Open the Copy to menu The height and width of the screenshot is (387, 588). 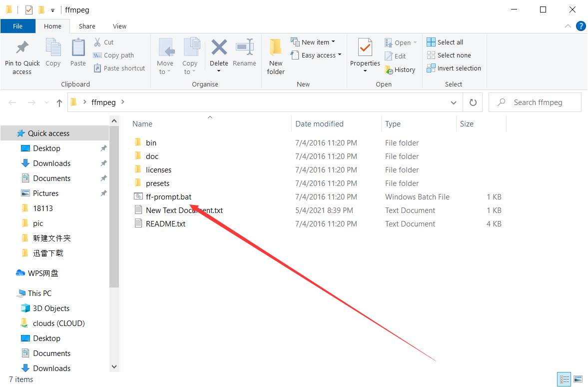190,56
